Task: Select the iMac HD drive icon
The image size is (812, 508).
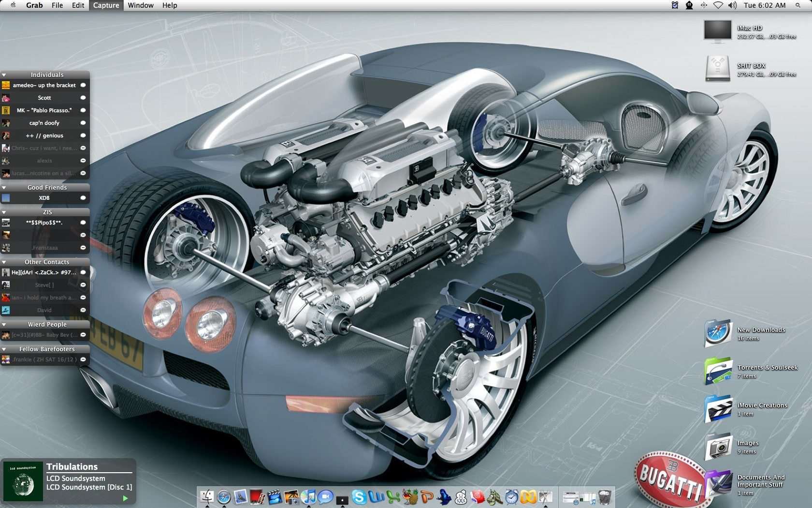Action: coord(718,31)
